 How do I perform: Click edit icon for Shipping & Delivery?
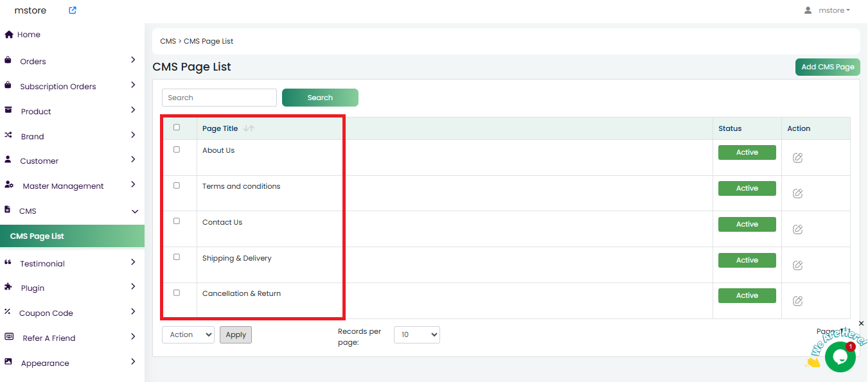797,265
